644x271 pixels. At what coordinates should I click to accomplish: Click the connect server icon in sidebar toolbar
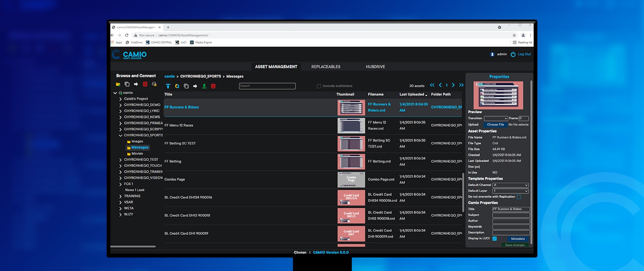154,84
